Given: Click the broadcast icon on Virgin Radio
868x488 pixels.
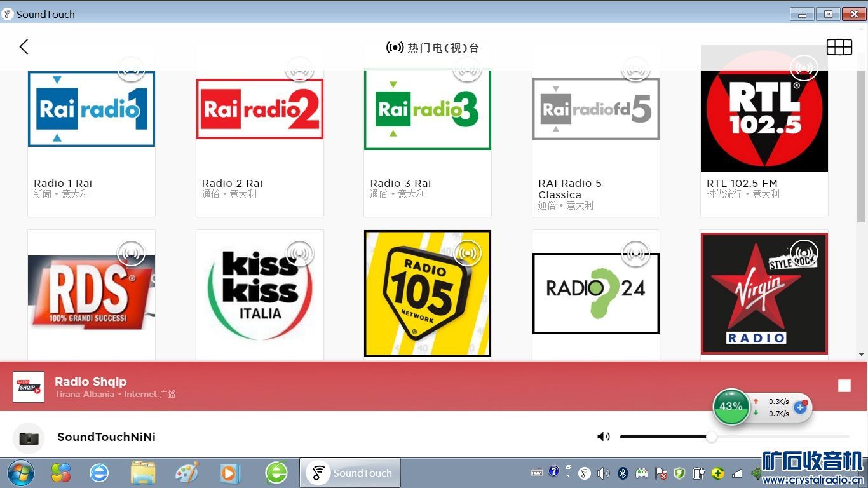Looking at the screenshot, I should [804, 254].
